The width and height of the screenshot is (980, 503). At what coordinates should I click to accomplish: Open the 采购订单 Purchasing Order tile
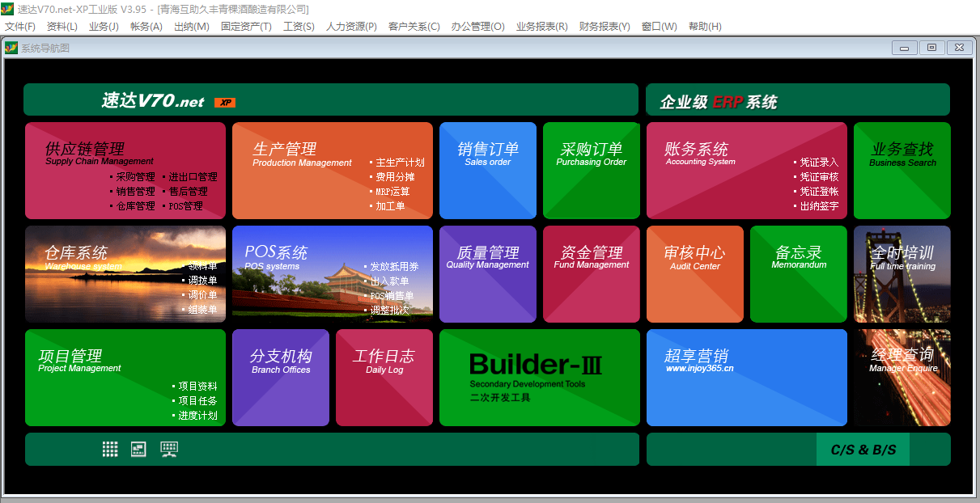click(592, 171)
